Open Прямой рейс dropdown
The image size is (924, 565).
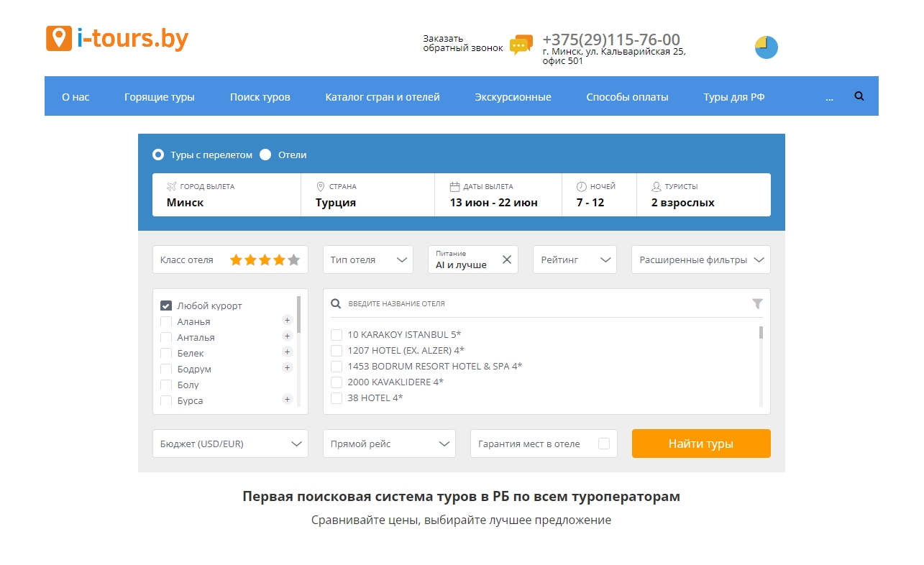(x=389, y=444)
